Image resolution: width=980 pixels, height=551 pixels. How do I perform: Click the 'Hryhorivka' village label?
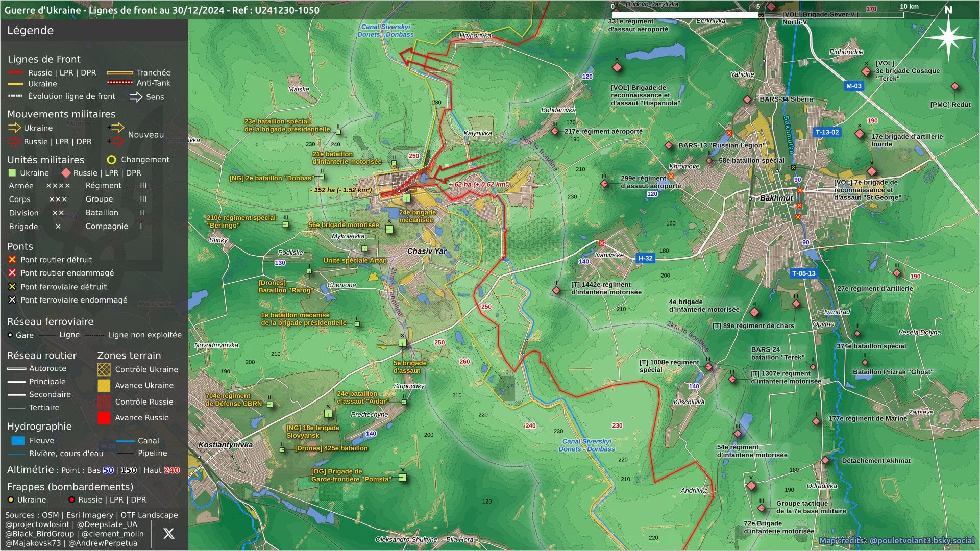475,35
